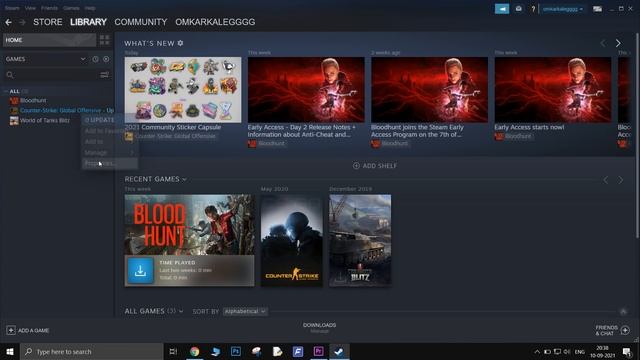Switch to Big Picture mode icon

[597, 9]
